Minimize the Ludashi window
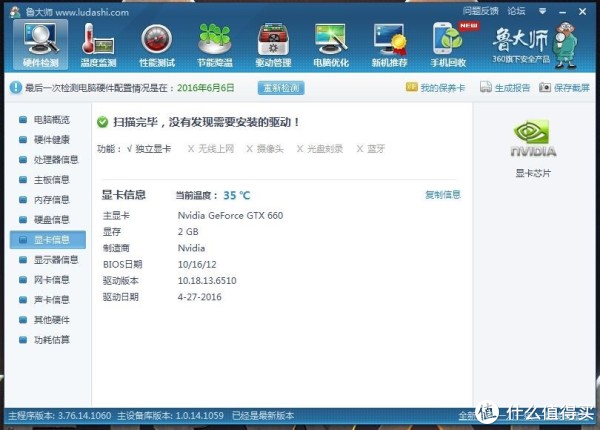 coord(562,12)
